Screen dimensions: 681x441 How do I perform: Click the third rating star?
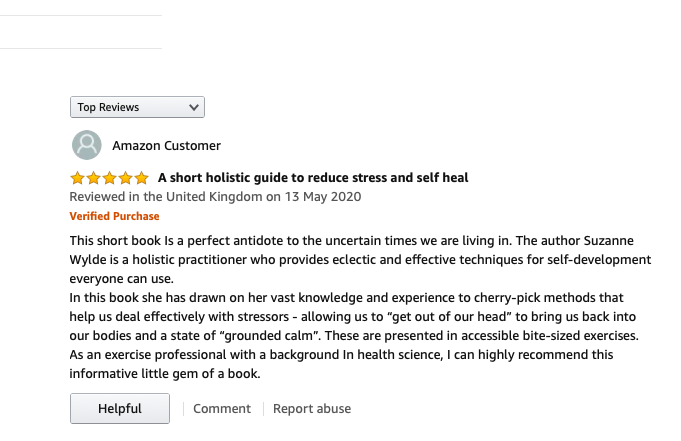[109, 178]
